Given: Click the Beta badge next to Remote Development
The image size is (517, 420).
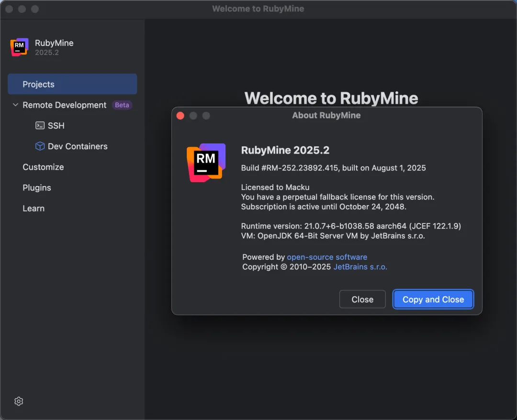Looking at the screenshot, I should [x=122, y=105].
